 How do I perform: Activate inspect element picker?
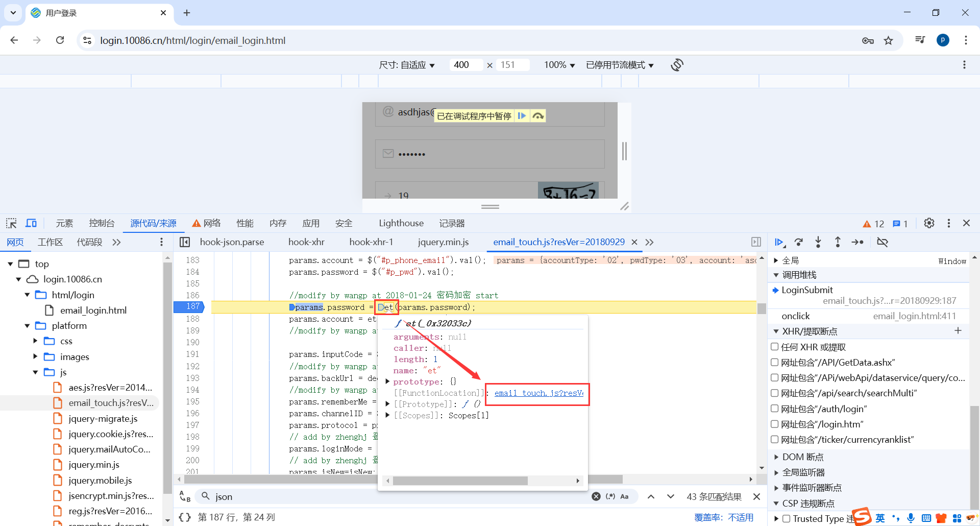[11, 223]
